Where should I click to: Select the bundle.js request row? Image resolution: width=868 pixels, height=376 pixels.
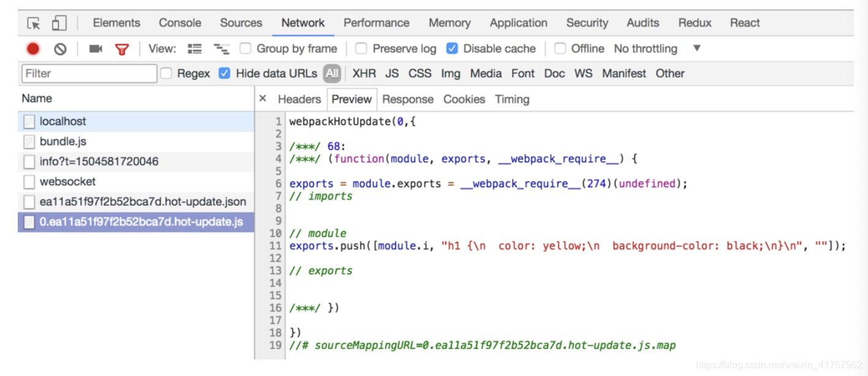[x=136, y=141]
